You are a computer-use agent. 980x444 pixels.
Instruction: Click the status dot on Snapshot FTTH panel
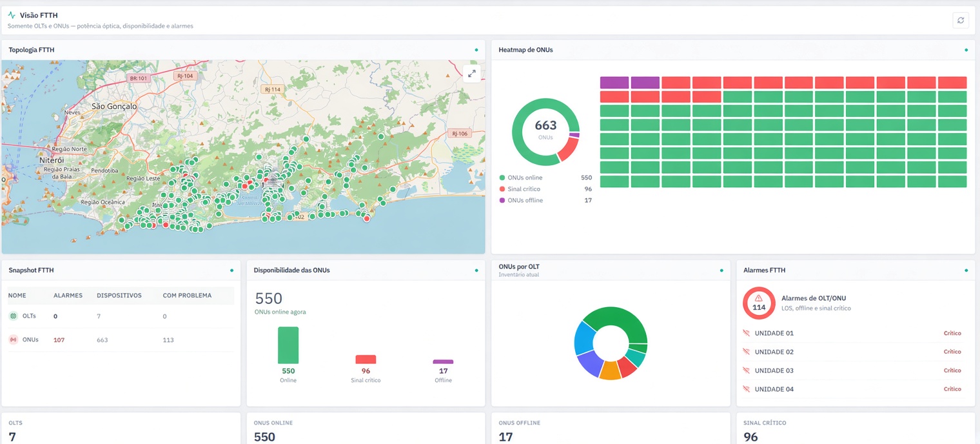tap(231, 270)
